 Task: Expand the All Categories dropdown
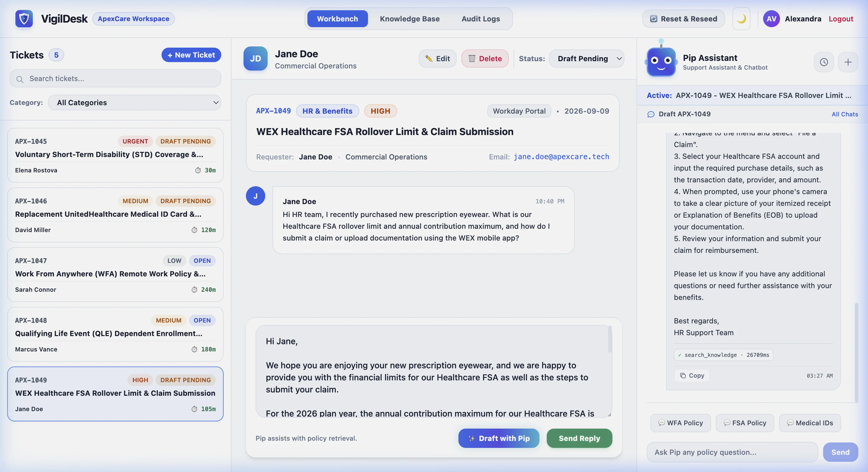(134, 102)
